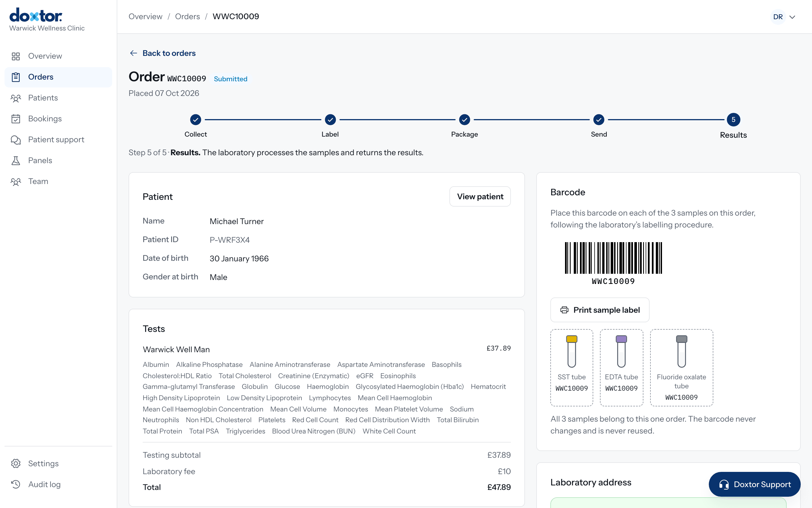Click the back arrow icon
The height and width of the screenshot is (508, 812).
pyautogui.click(x=134, y=53)
